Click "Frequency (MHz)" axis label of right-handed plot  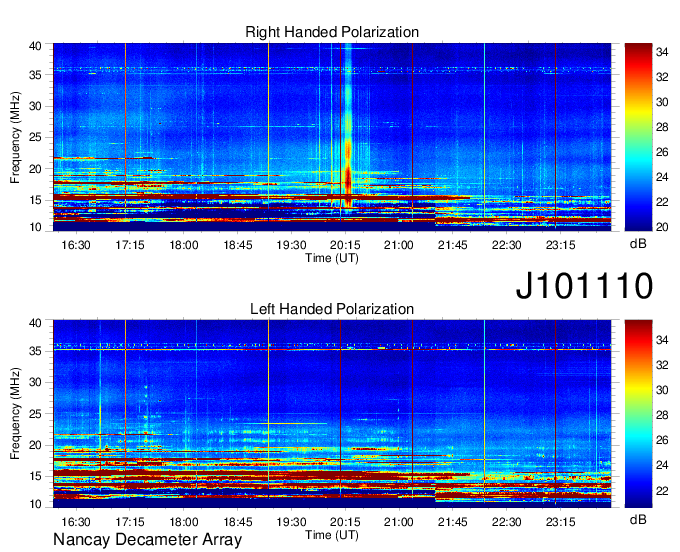point(15,137)
